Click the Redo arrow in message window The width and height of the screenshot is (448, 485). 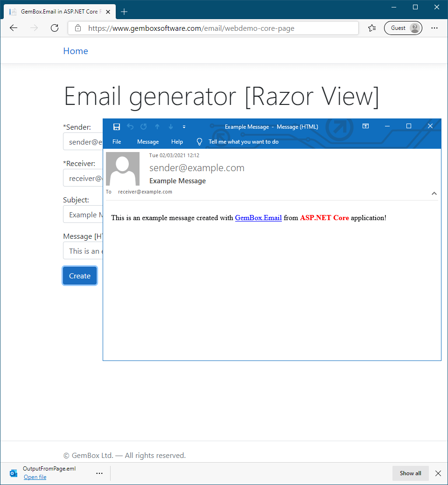tap(144, 126)
